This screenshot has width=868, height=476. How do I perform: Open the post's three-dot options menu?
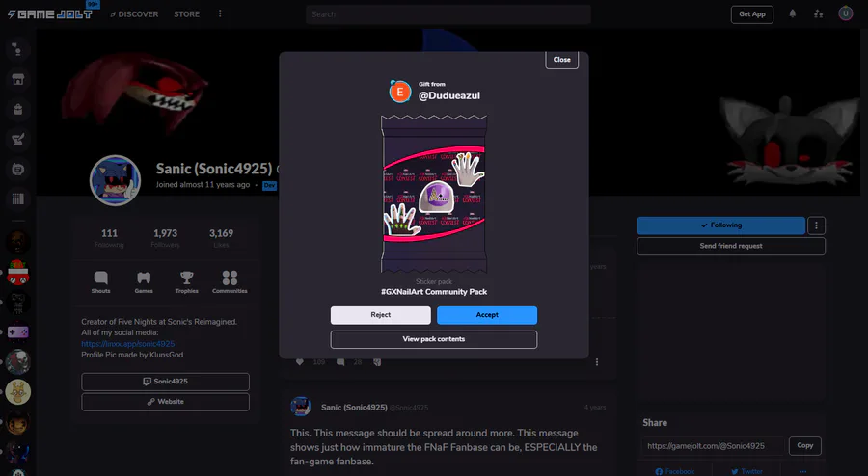pyautogui.click(x=596, y=362)
